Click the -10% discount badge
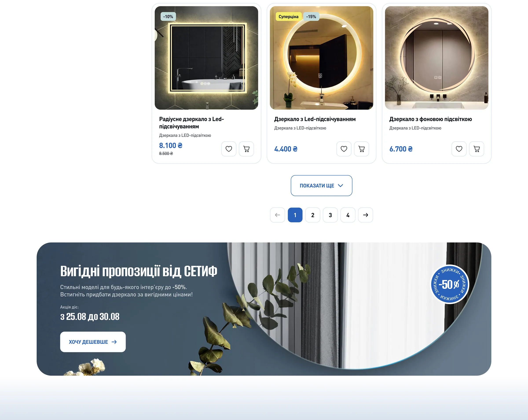Screen dimensions: 528x420 click(x=168, y=17)
